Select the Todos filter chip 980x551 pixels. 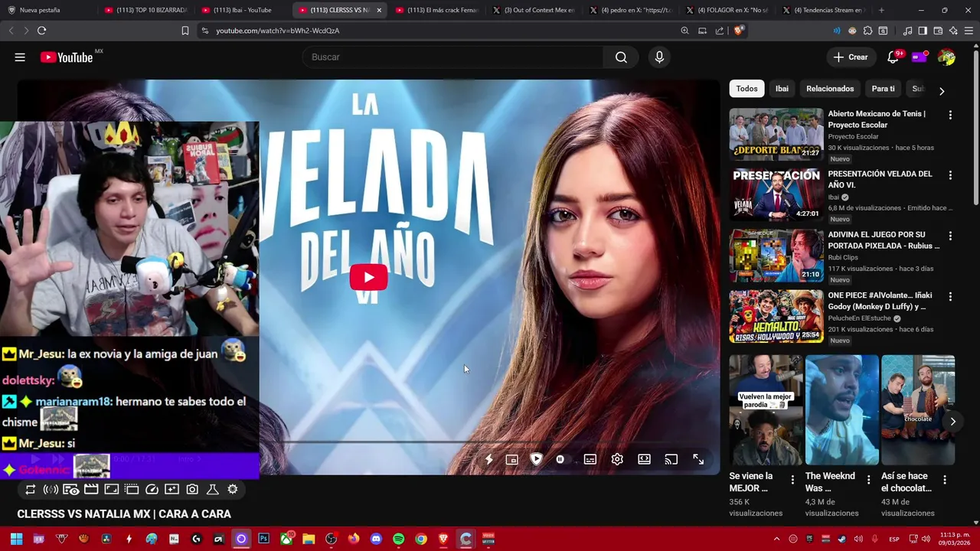pyautogui.click(x=746, y=89)
